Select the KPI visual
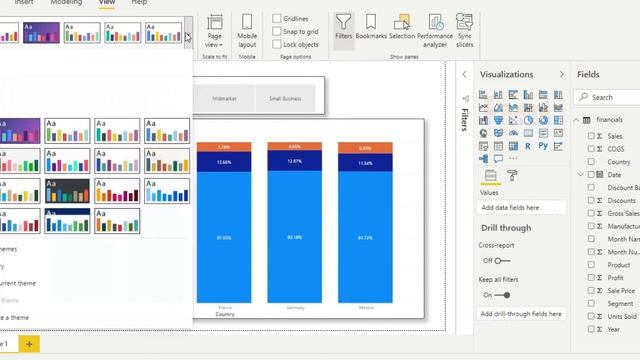640x360 pixels. (x=558, y=133)
